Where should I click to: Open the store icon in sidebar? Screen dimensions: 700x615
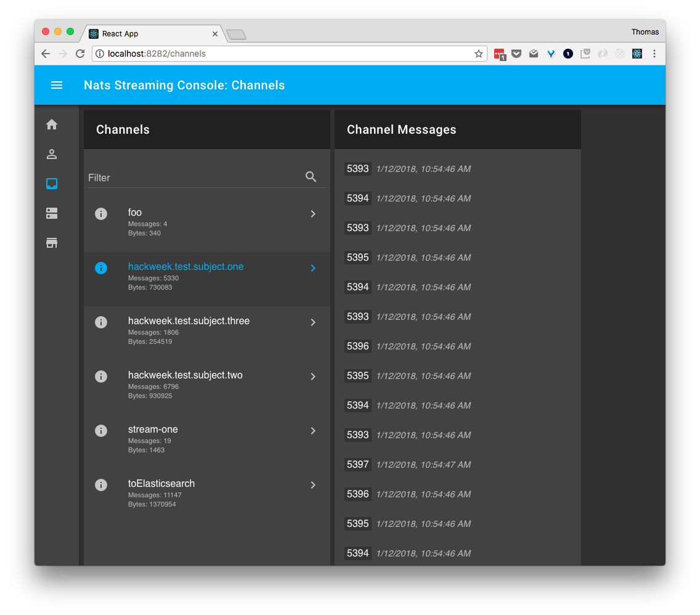click(x=52, y=243)
